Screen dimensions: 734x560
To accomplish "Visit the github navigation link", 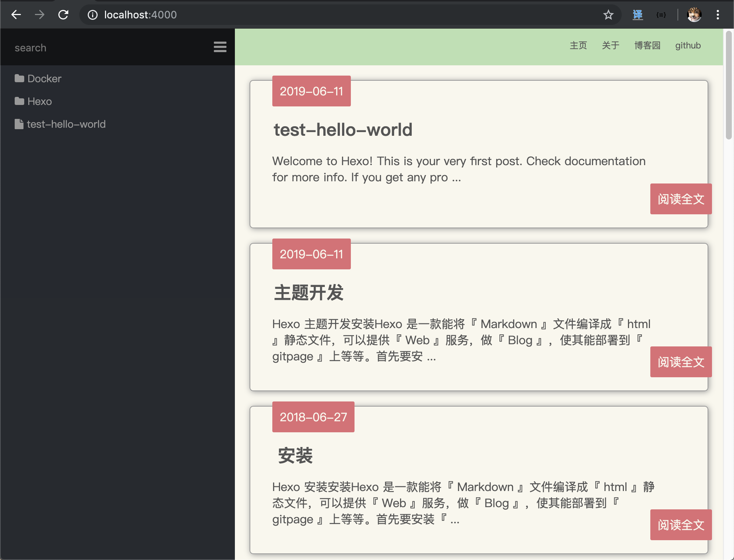I will click(688, 46).
